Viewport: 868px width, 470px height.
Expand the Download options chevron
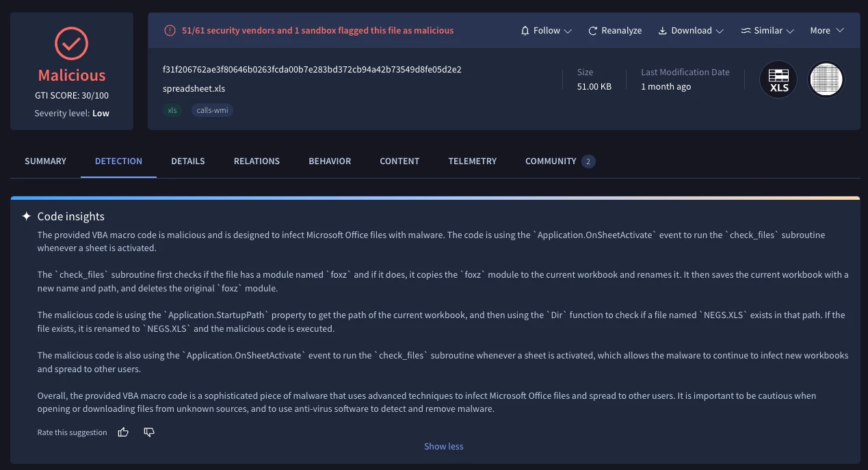[720, 31]
